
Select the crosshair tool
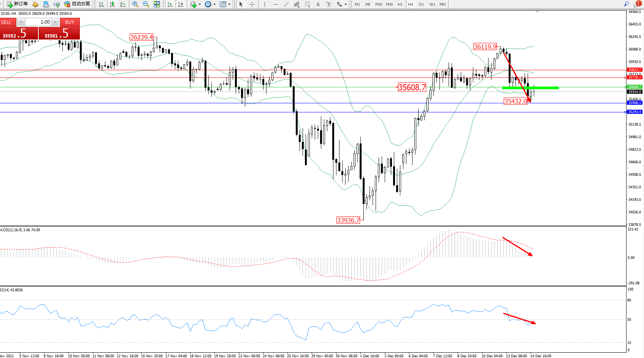[x=252, y=4]
